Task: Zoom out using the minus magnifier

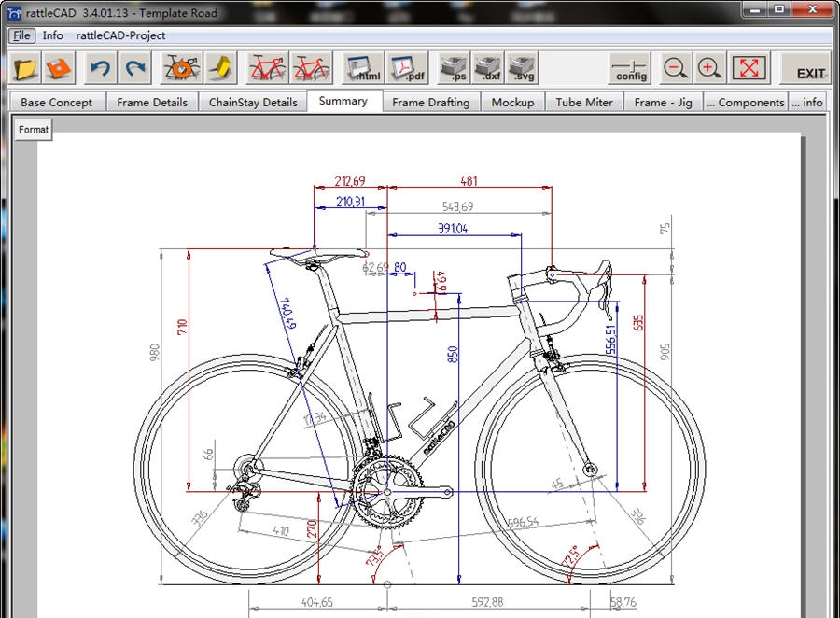Action: coord(676,69)
